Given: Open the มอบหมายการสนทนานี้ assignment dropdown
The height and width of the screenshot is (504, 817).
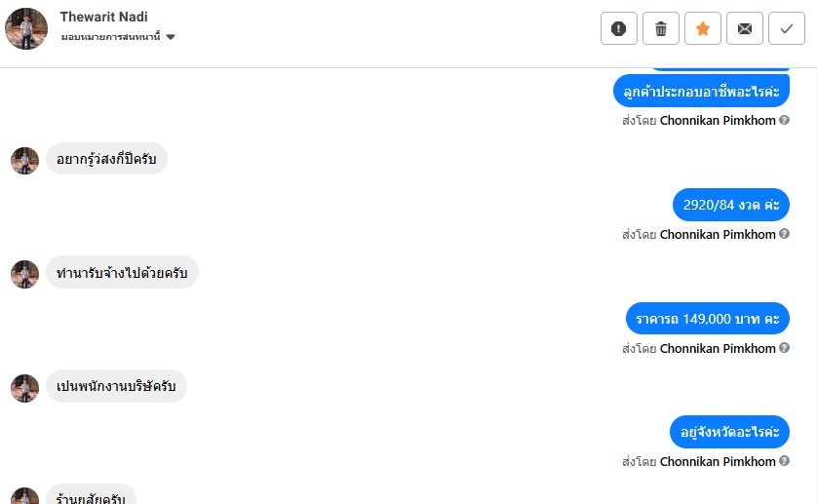Looking at the screenshot, I should tap(110, 37).
